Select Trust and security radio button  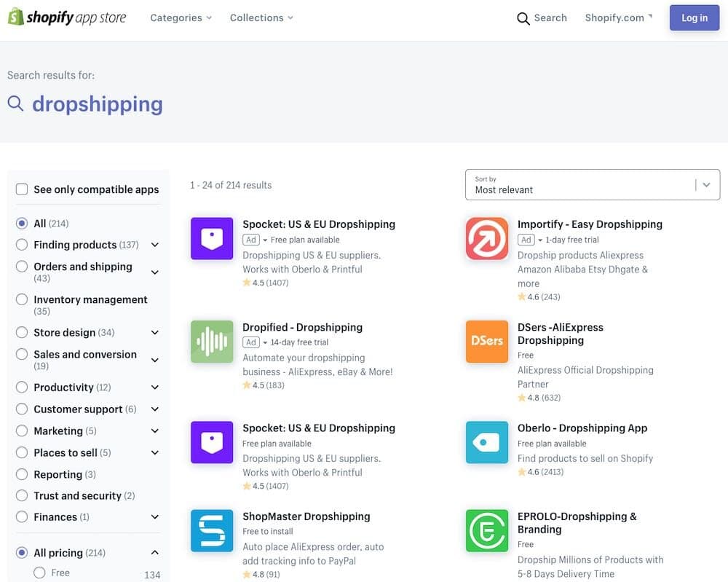click(22, 496)
